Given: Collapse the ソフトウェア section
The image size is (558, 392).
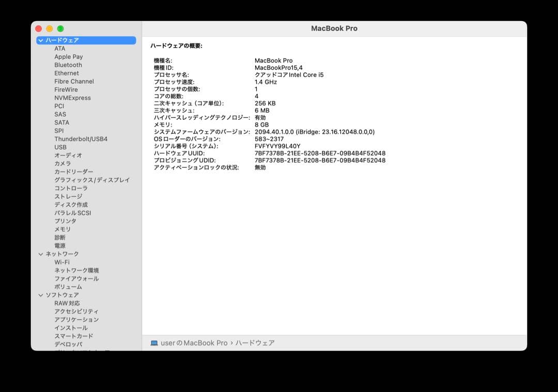Looking at the screenshot, I should [40, 295].
